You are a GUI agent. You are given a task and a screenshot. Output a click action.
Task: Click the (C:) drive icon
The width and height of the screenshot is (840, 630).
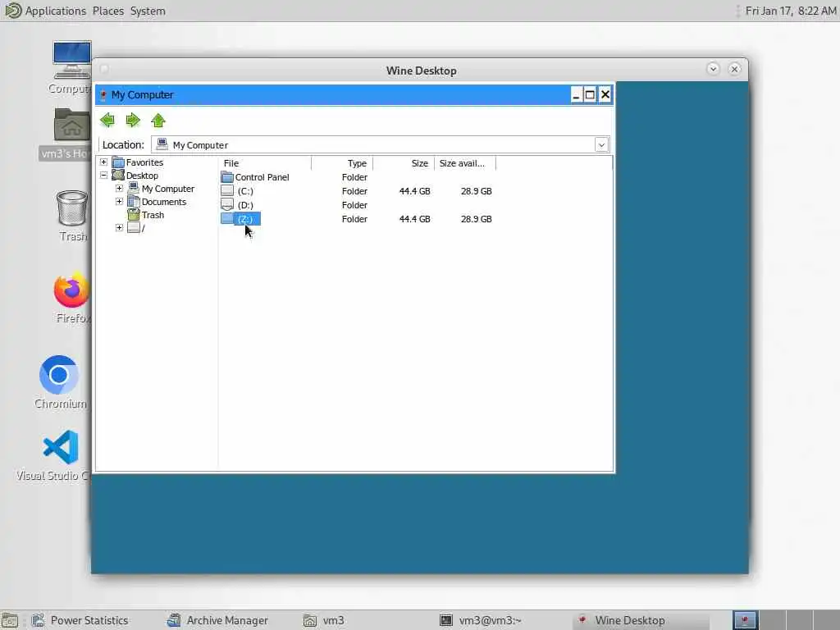coord(227,190)
